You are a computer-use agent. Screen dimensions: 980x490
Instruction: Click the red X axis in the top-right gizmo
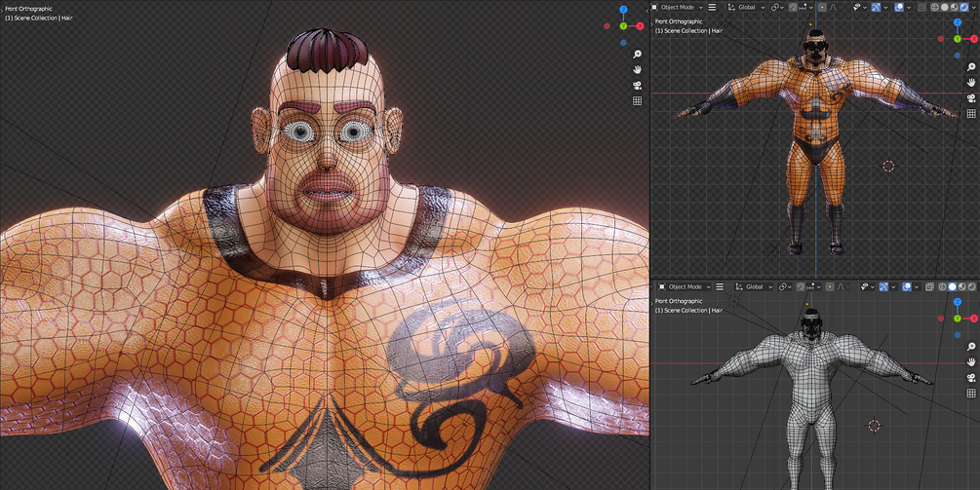(974, 39)
